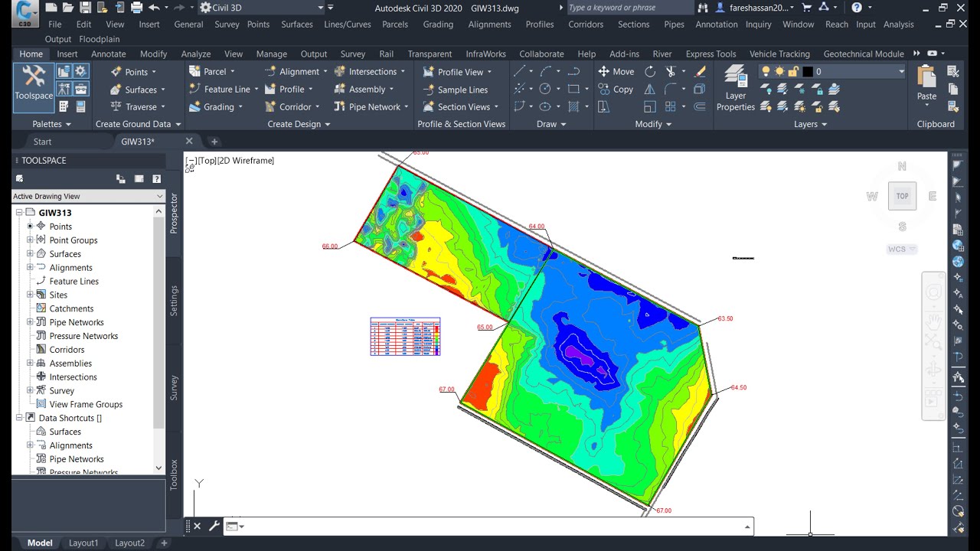Open the Start drawing tab
Image resolution: width=980 pixels, height=551 pixels.
(x=43, y=142)
